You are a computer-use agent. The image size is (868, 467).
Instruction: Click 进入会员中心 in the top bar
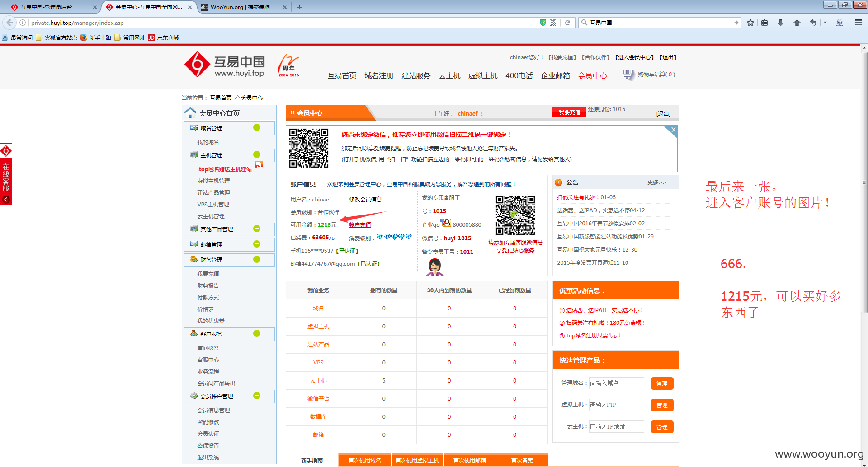click(x=635, y=57)
